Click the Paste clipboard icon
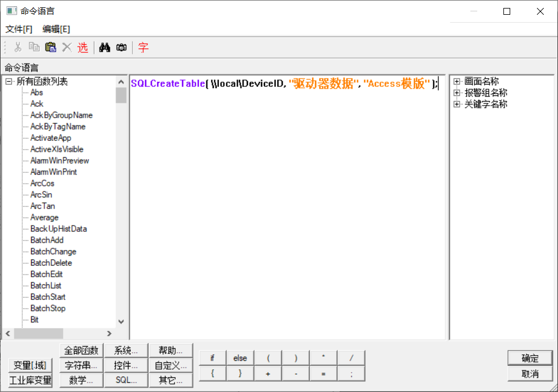Screen dimensions: 558x392 coord(51,47)
